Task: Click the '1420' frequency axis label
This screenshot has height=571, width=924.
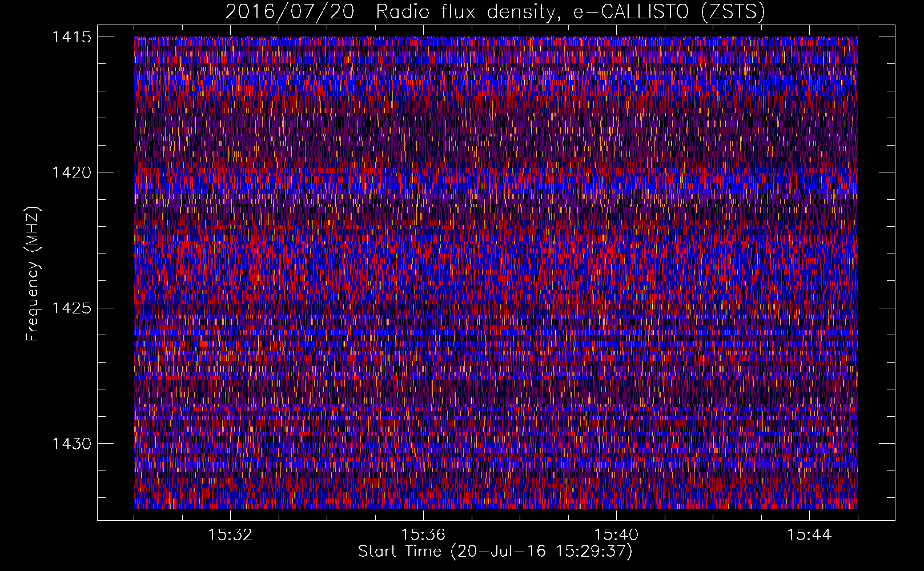Action: [x=71, y=172]
